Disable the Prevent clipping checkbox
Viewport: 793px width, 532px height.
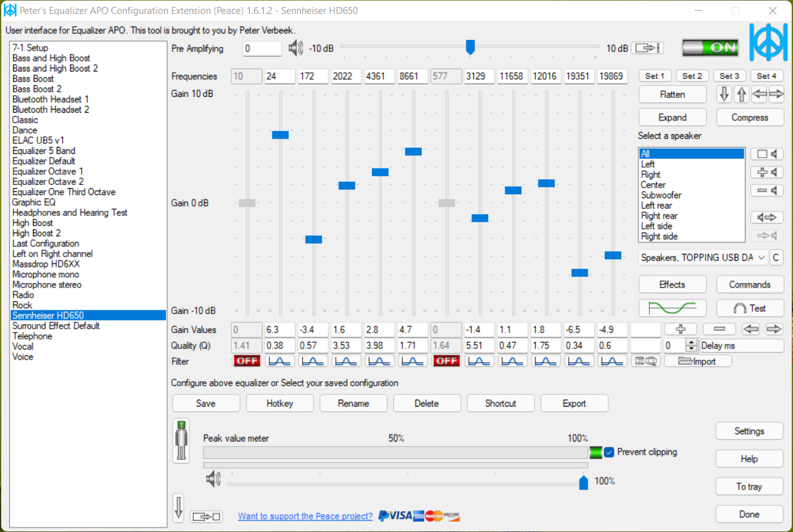click(x=609, y=452)
